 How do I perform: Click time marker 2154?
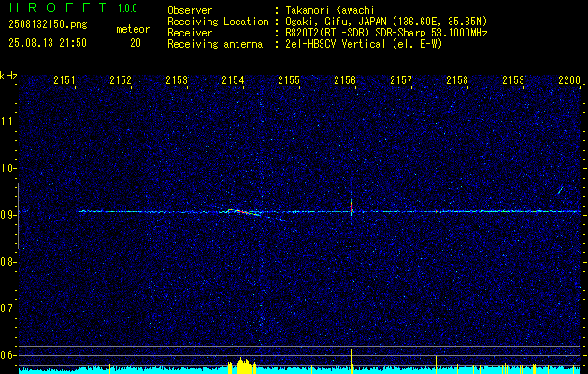(x=233, y=79)
